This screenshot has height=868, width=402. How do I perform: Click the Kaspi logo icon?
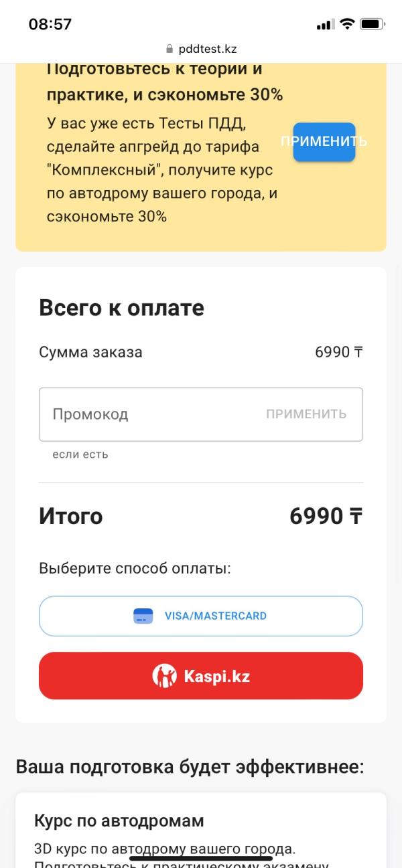click(x=164, y=676)
